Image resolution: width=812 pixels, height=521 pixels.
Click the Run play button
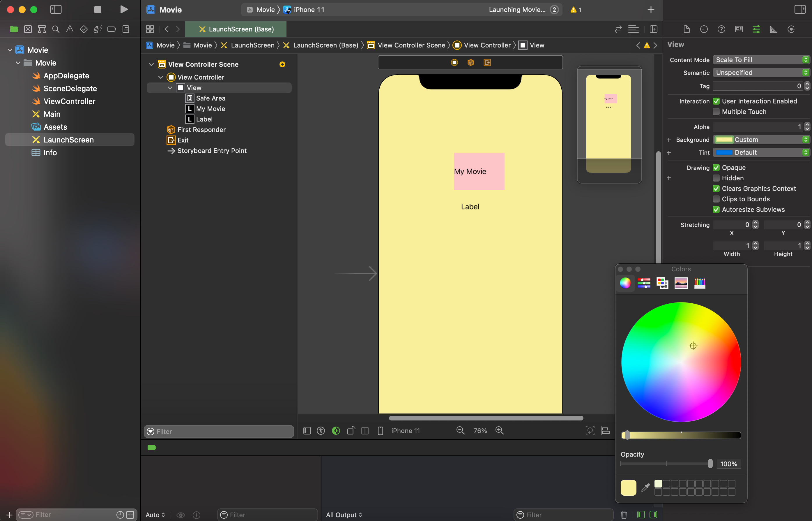point(124,10)
